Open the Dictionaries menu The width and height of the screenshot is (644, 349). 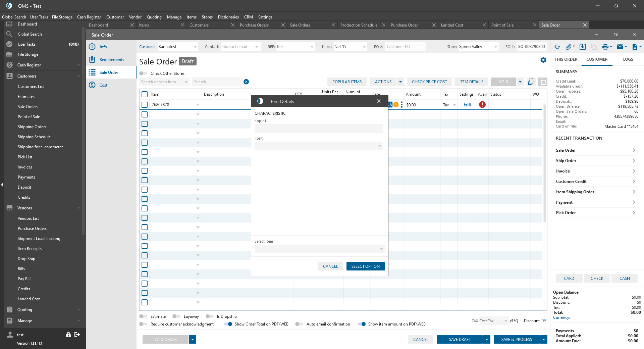[x=228, y=17]
